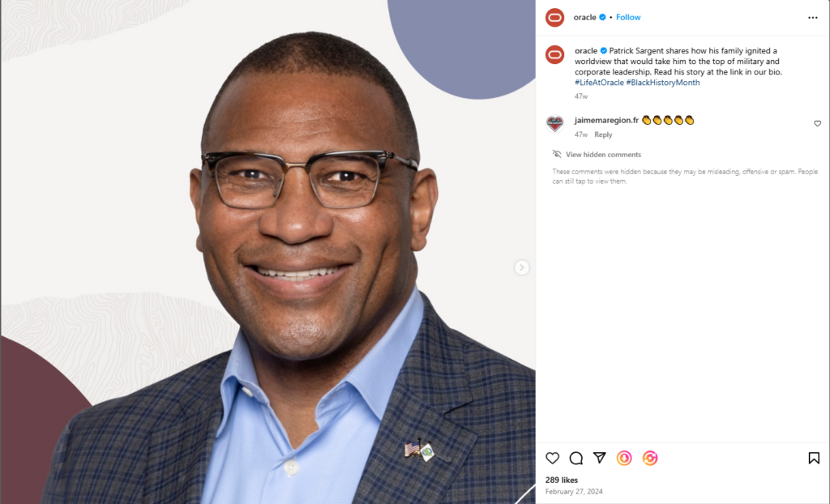Open the three-dots more options menu
Screen dimensions: 830x504
812,18
